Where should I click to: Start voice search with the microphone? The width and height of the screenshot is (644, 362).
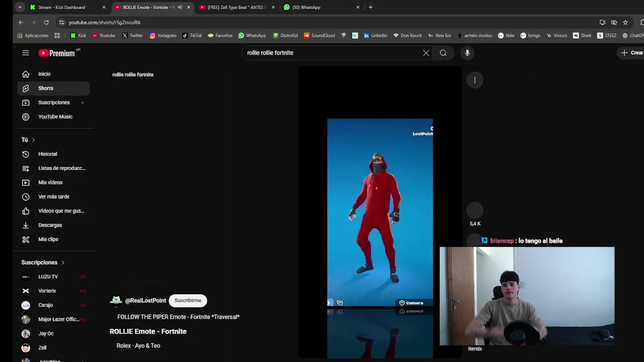[467, 53]
